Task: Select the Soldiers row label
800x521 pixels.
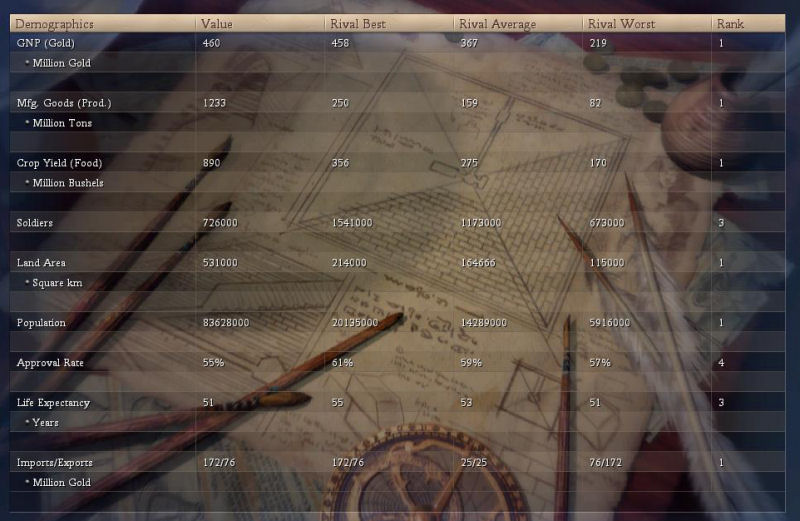Action: point(35,223)
